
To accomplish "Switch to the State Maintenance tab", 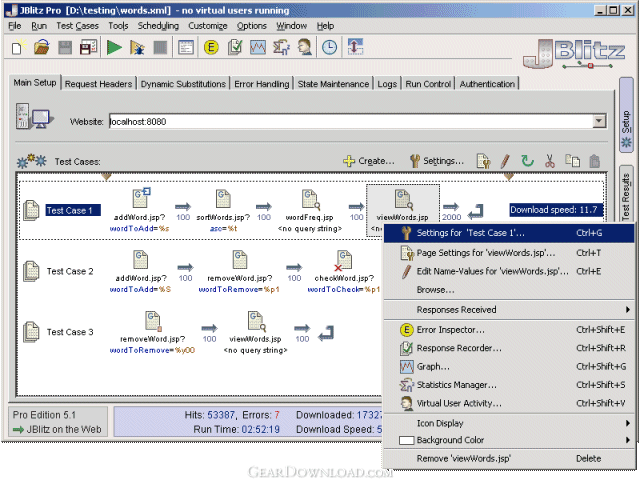I will point(333,84).
